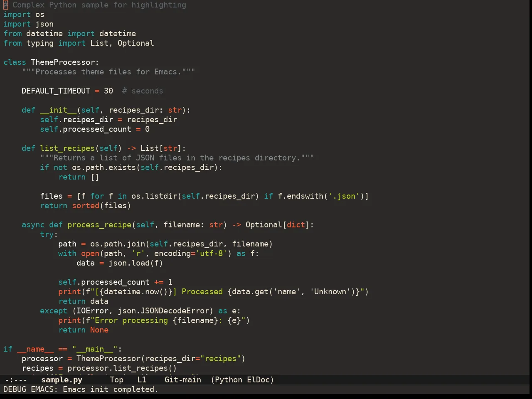The height and width of the screenshot is (399, 532).
Task: Click the word 'Optional' in typing import
Action: pyautogui.click(x=135, y=43)
